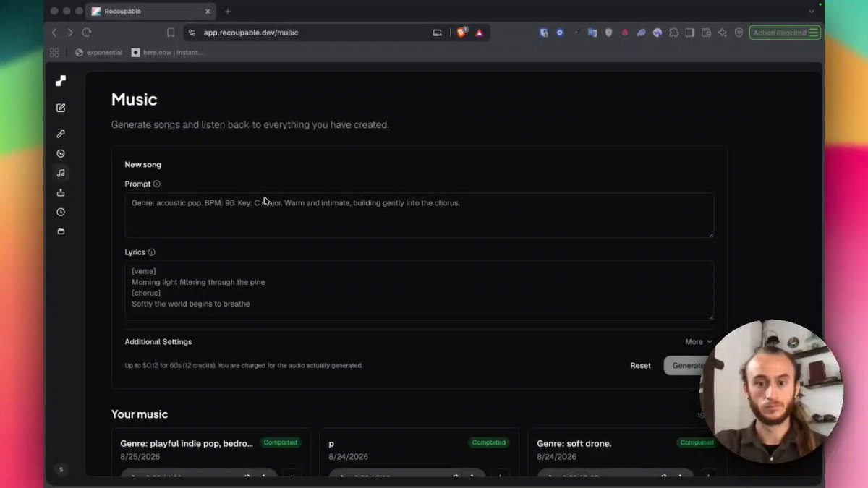This screenshot has width=868, height=488.
Task: Open the browser extensions puzzle icon
Action: pos(674,33)
